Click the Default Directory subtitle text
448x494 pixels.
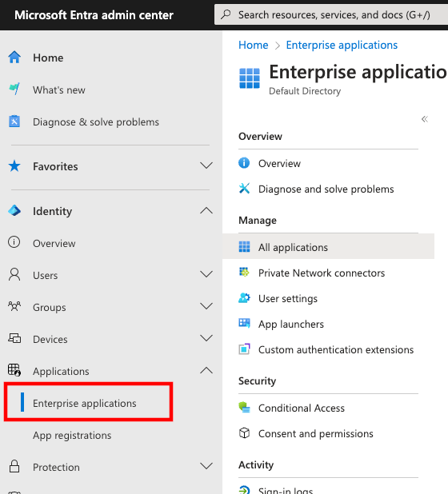(305, 91)
